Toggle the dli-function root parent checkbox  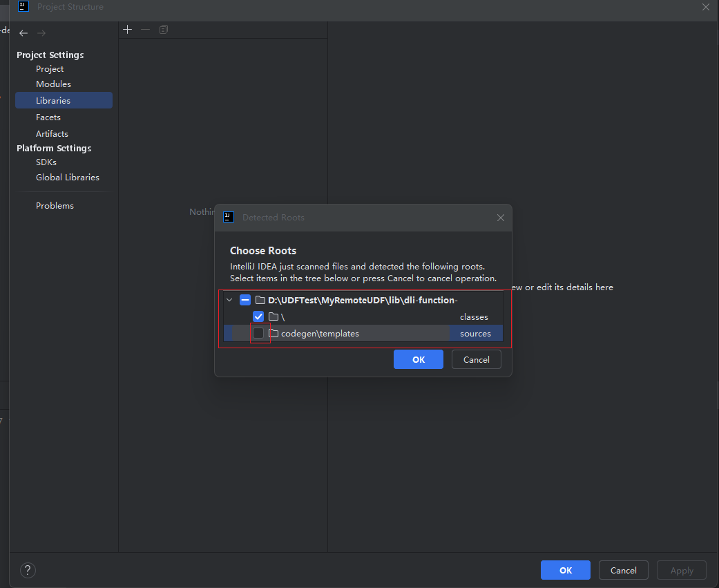pyautogui.click(x=245, y=300)
